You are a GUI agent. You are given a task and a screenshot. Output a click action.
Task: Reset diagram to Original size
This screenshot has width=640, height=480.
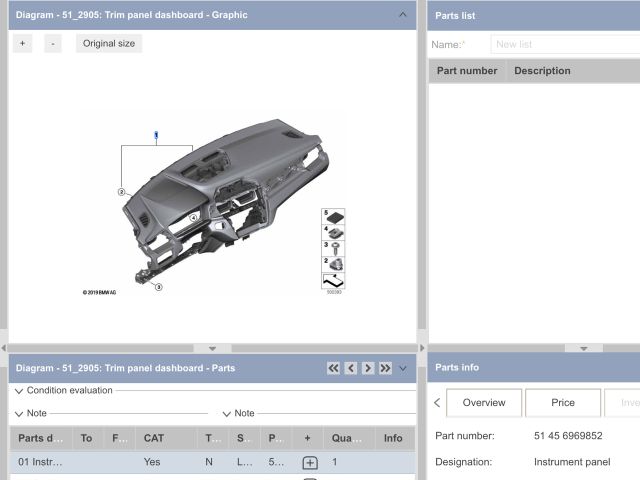(108, 44)
